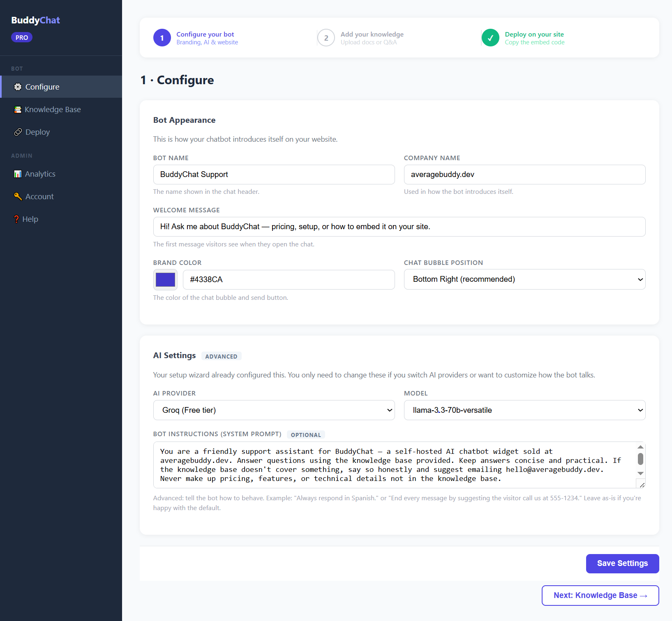Click 'Add your knowledge' step link
The width and height of the screenshot is (672, 621).
click(372, 34)
